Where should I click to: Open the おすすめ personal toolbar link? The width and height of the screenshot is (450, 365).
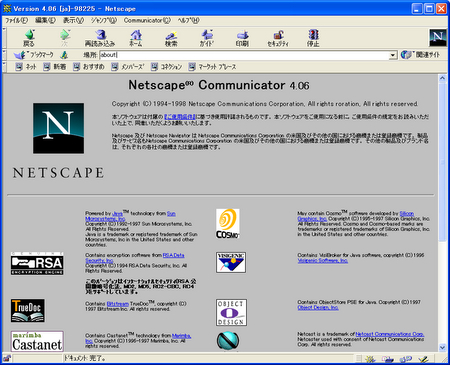tap(89, 67)
